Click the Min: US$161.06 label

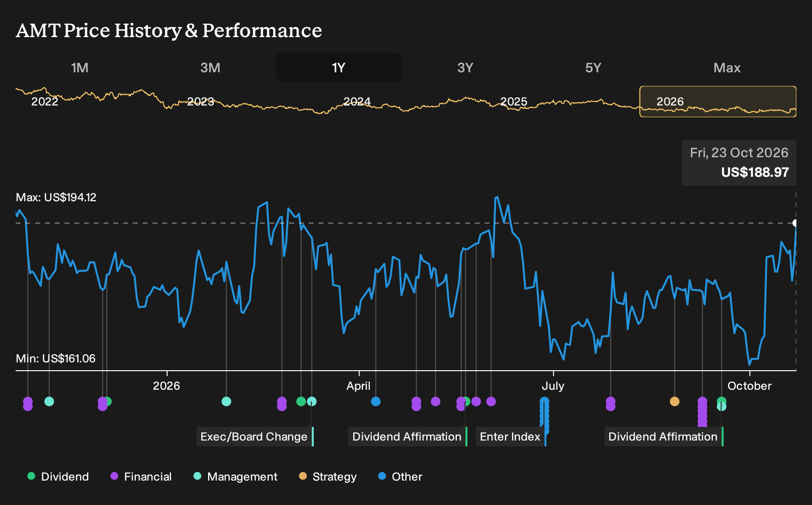(56, 358)
